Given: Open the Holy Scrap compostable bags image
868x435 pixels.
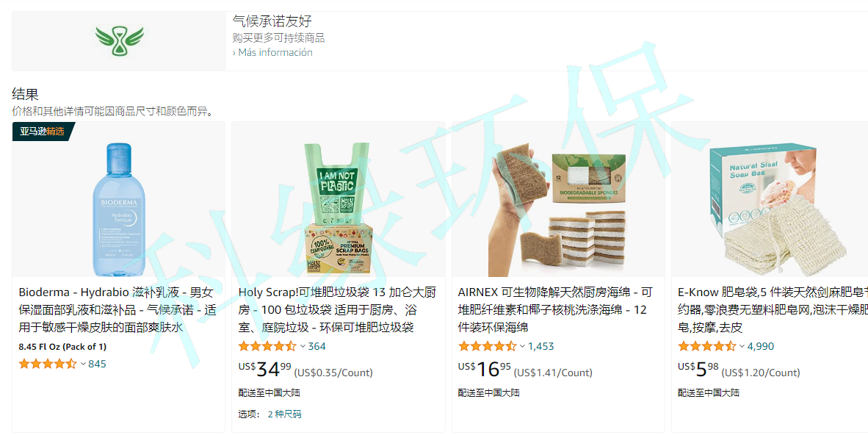Looking at the screenshot, I should (x=339, y=209).
